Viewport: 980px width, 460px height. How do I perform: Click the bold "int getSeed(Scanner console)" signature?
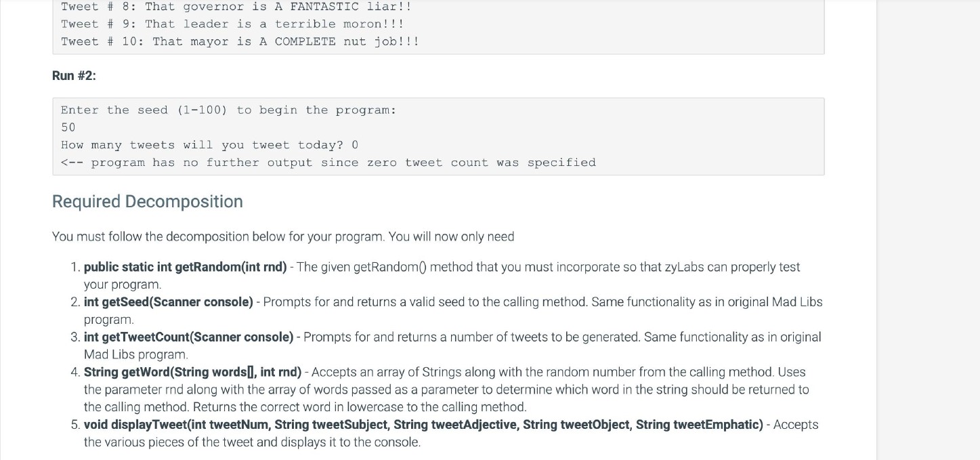(x=168, y=302)
